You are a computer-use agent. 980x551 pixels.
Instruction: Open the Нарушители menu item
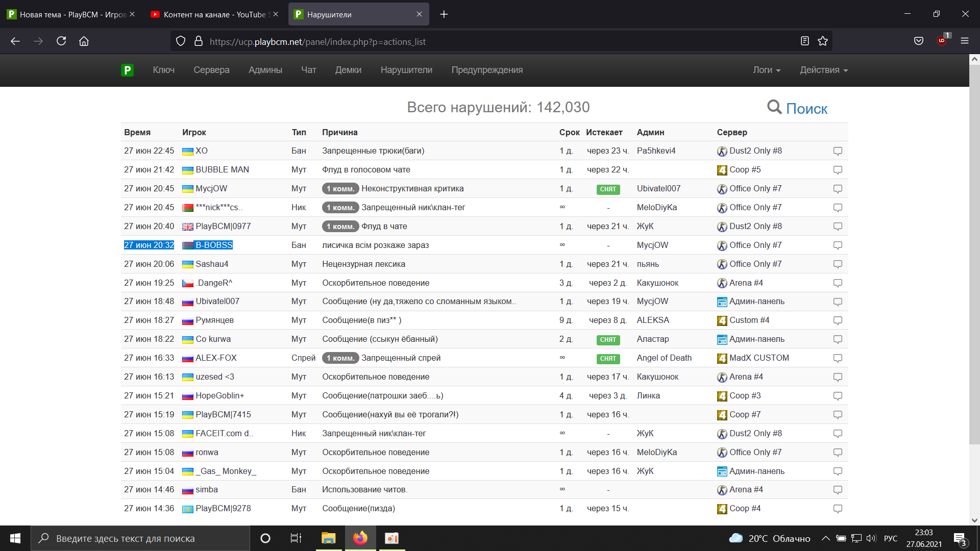click(406, 70)
